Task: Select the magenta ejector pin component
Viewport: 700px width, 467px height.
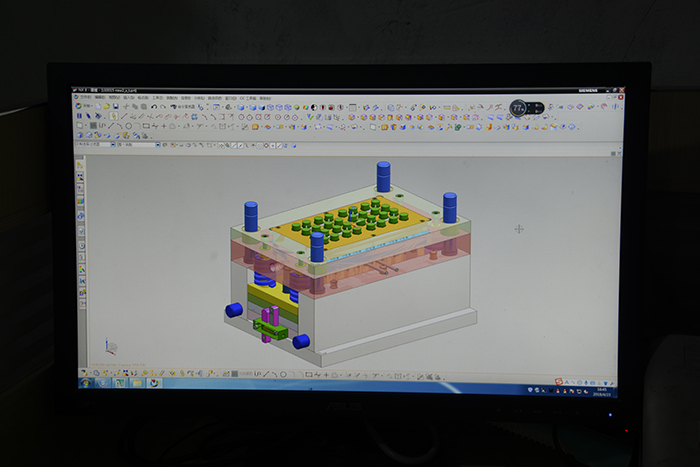Action: click(266, 324)
